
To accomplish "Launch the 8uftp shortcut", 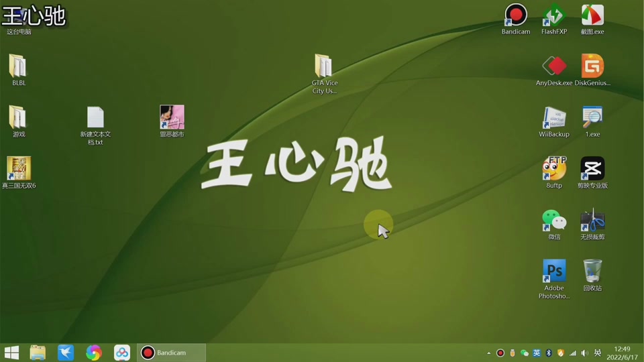I will [x=554, y=172].
